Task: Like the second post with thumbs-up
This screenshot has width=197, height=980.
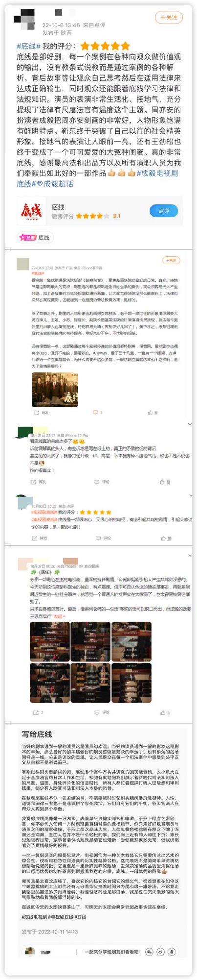Action: tap(153, 413)
